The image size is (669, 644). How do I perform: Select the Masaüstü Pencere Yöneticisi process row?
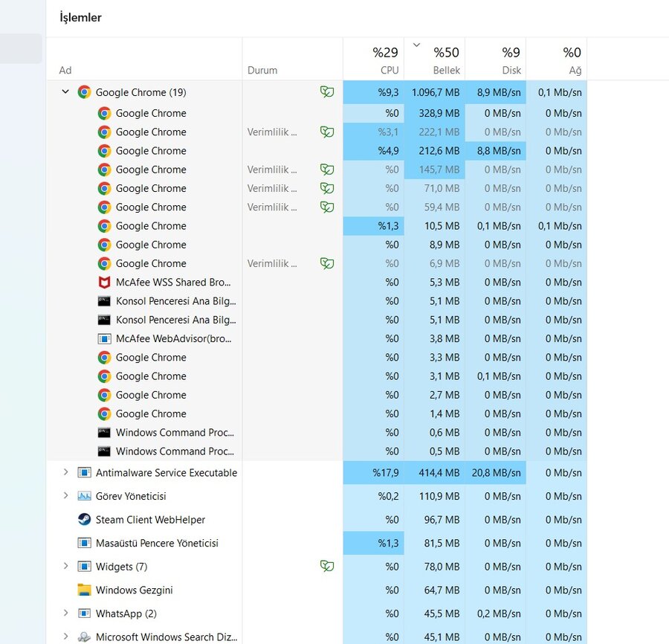pyautogui.click(x=157, y=544)
